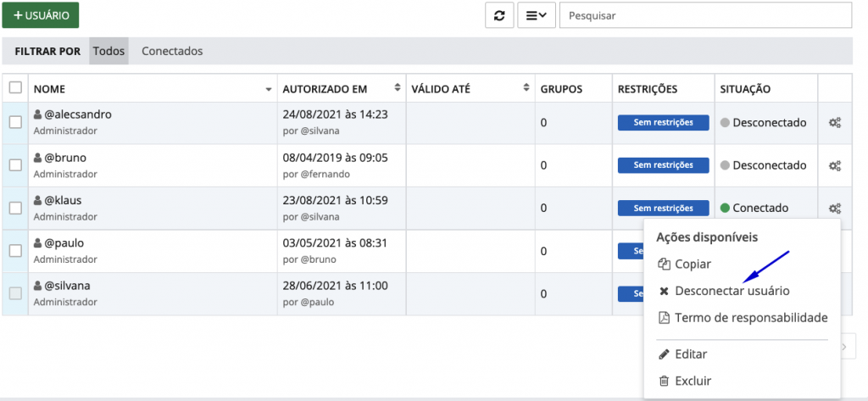Click the Pesquisar search field
This screenshot has height=401, width=868.
click(x=706, y=15)
